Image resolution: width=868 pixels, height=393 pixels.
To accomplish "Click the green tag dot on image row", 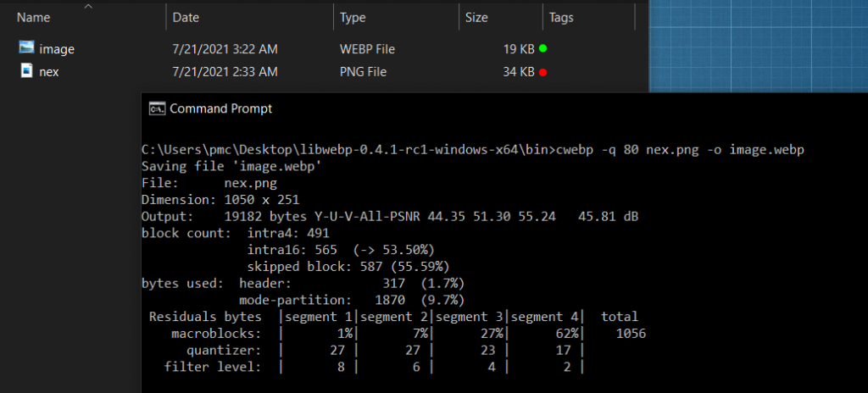I will tap(542, 49).
